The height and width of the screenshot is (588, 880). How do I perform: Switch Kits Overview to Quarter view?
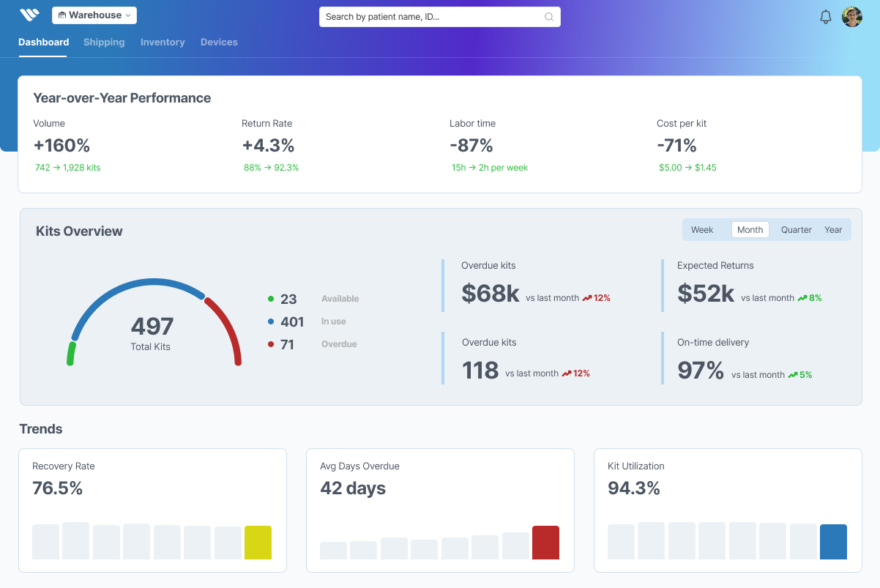pos(796,229)
